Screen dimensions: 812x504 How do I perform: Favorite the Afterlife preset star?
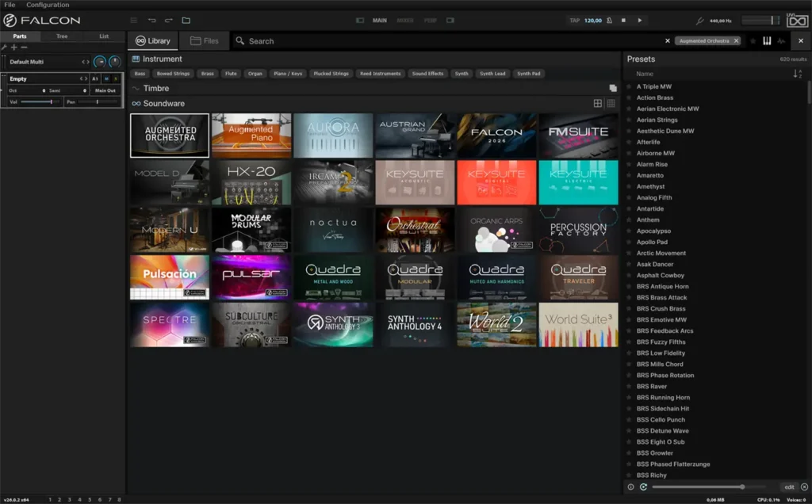pos(629,143)
